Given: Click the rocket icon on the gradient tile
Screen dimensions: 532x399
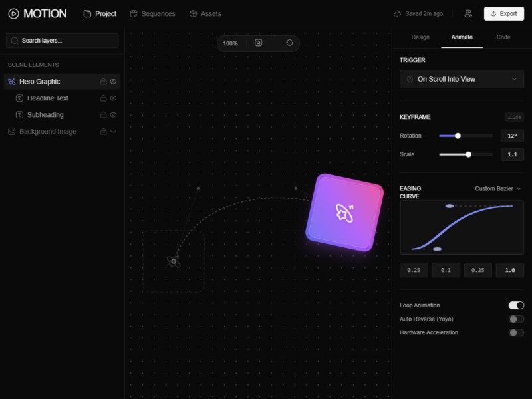Looking at the screenshot, I should [x=344, y=213].
